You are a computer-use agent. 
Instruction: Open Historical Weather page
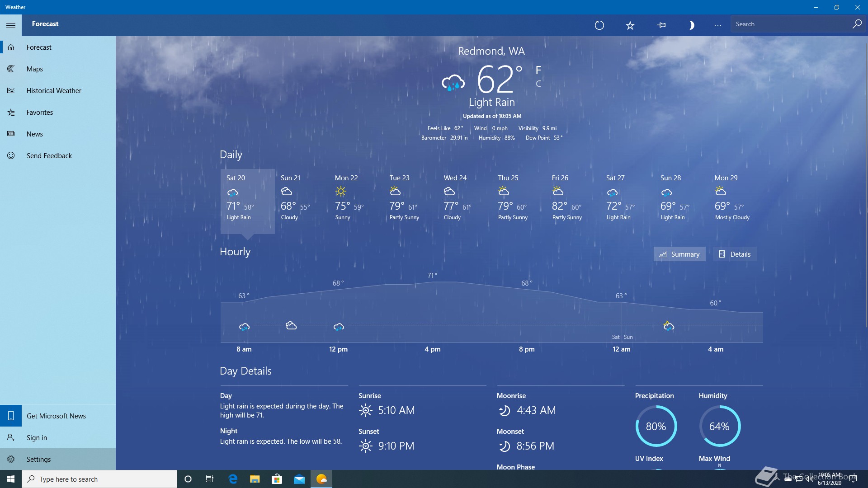tap(58, 90)
